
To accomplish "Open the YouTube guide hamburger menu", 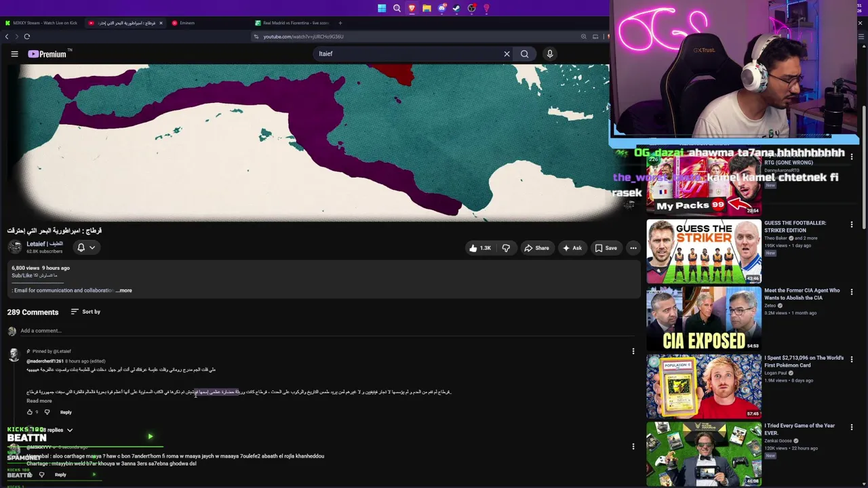I will pyautogui.click(x=14, y=54).
